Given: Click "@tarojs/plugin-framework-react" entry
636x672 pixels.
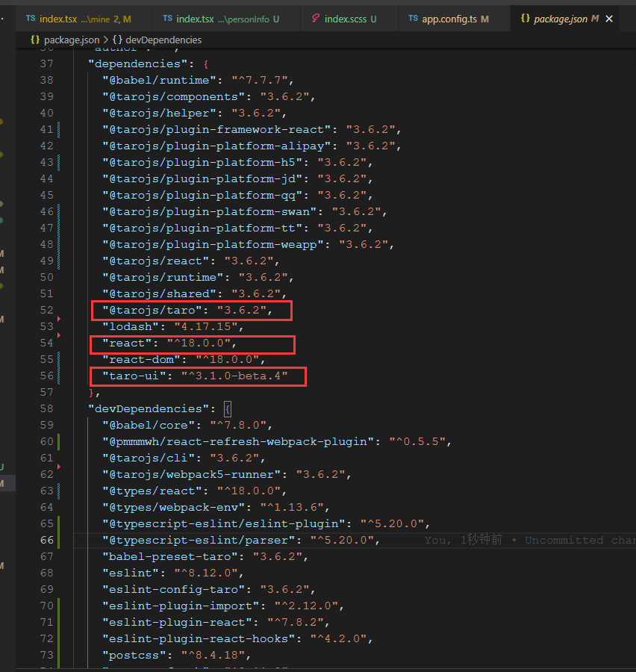Looking at the screenshot, I should (x=252, y=129).
